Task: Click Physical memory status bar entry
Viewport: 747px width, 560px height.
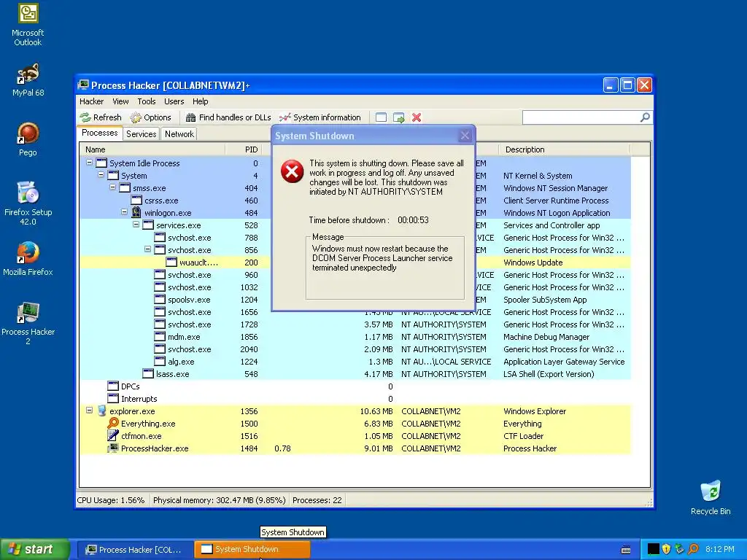Action: pyautogui.click(x=219, y=500)
